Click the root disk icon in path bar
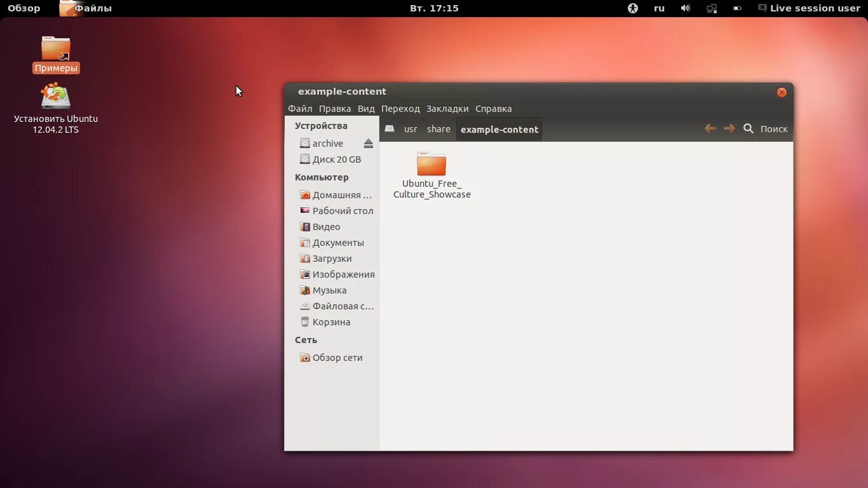 pos(390,128)
